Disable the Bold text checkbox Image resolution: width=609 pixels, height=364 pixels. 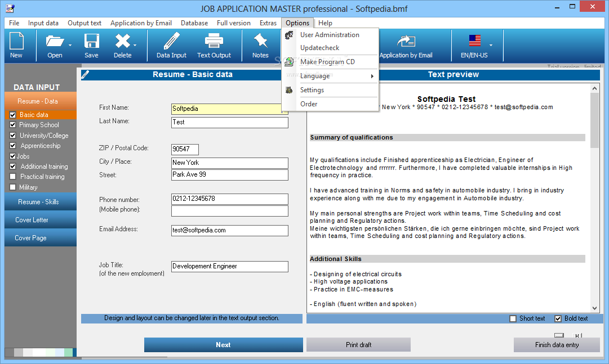click(558, 318)
